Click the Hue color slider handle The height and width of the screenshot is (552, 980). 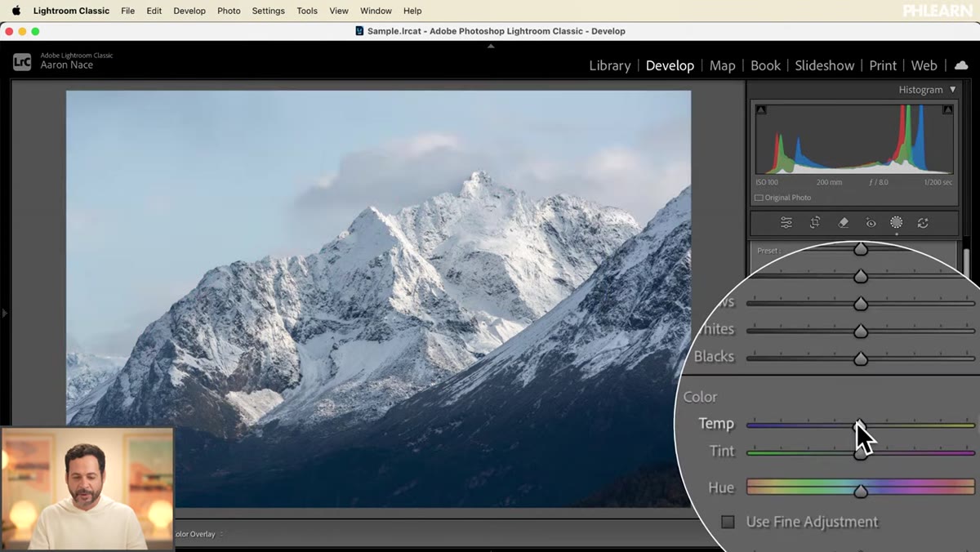pos(860,491)
